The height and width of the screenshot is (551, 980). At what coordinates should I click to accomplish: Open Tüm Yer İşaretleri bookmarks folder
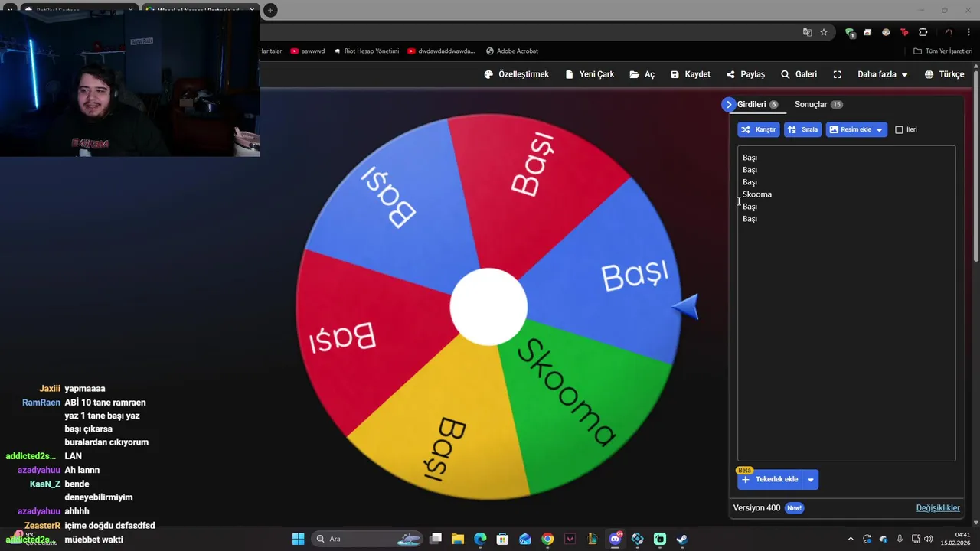pos(942,51)
